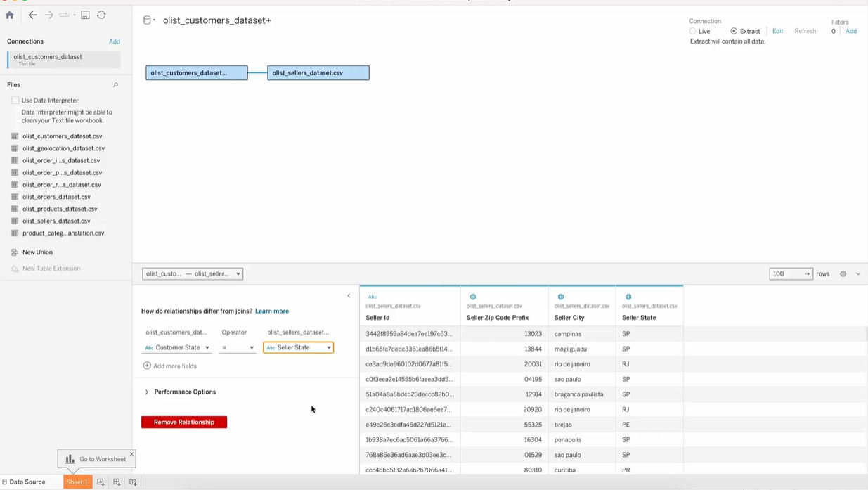The height and width of the screenshot is (490, 868).
Task: Add a new worksheet using tab bar icon
Action: pos(101,482)
